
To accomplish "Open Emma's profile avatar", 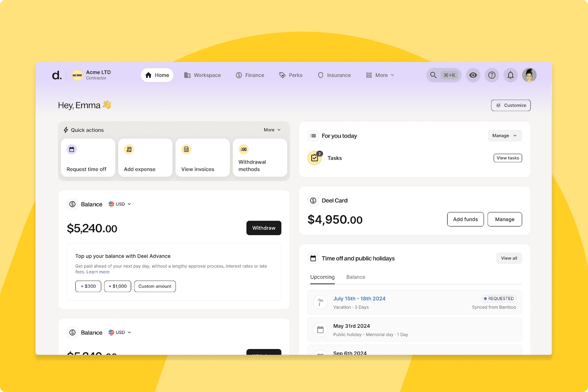I will click(529, 75).
